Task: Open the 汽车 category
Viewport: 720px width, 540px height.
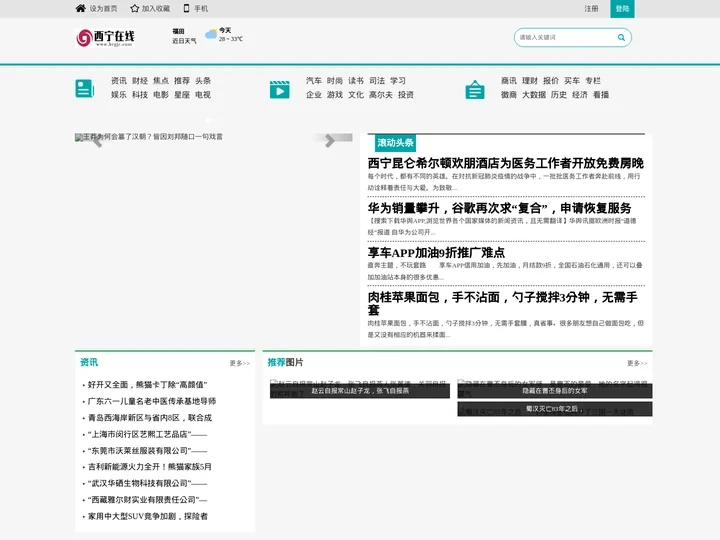Action: coord(314,81)
